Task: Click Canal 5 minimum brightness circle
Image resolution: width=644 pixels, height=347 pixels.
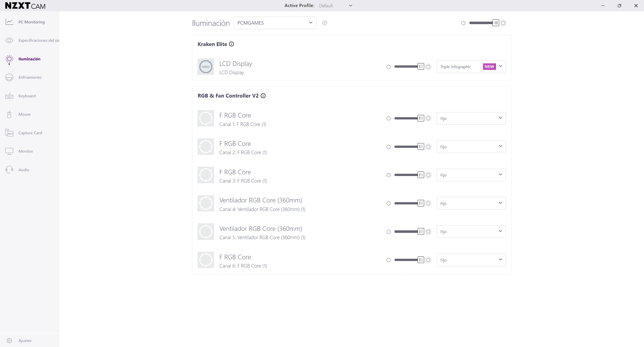Action: [x=389, y=232]
